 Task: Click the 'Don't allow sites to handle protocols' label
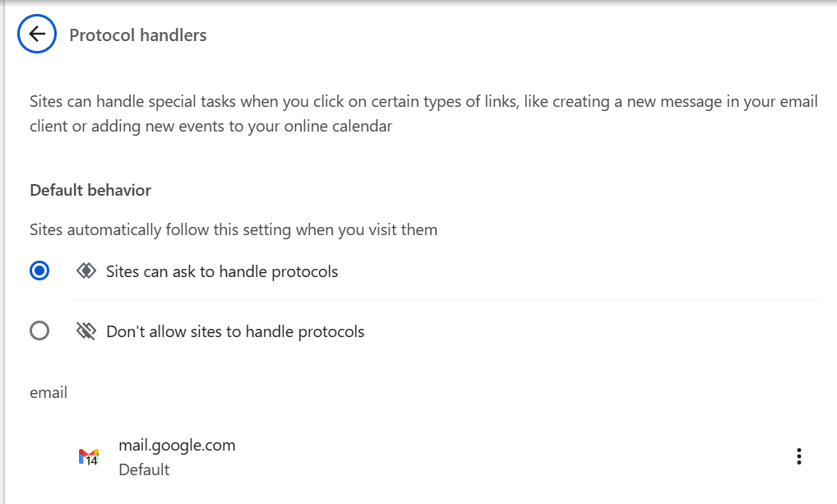pos(235,332)
